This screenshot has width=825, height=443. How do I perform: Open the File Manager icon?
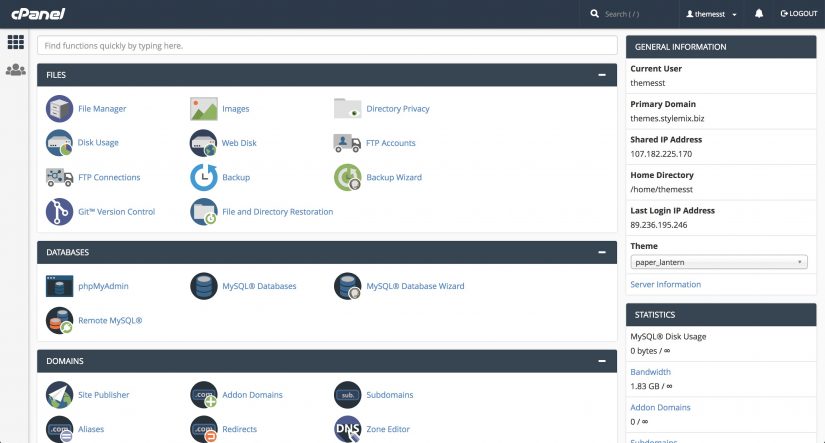(59, 109)
